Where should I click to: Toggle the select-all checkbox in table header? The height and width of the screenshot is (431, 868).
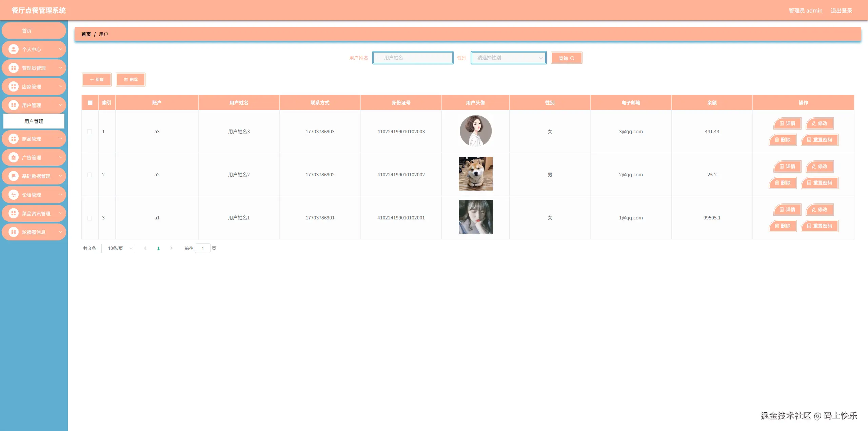[90, 103]
